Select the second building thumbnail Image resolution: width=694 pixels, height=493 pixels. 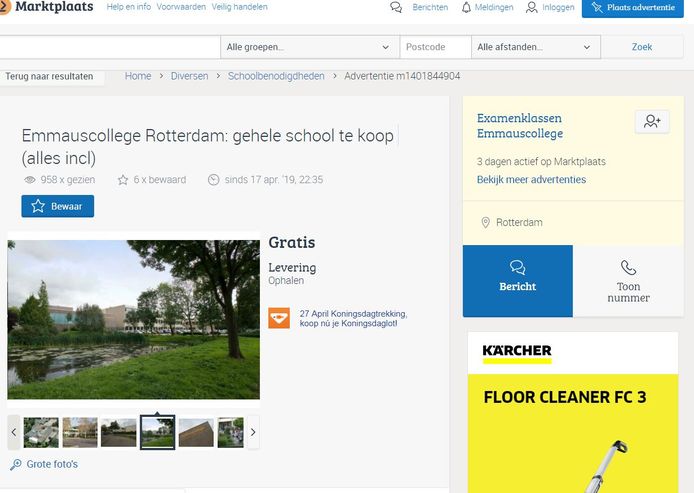pos(80,432)
